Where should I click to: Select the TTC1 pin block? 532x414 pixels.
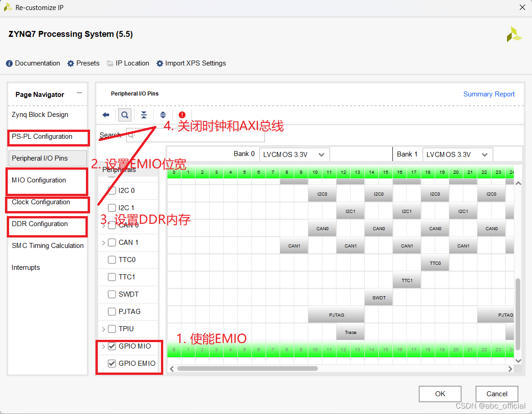pos(407,280)
